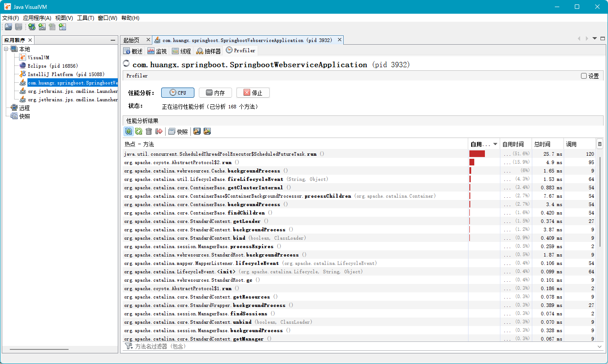Viewport: 608px width, 364px height.
Task: Click Add VM Coredump toolbar icon
Action: tap(52, 27)
